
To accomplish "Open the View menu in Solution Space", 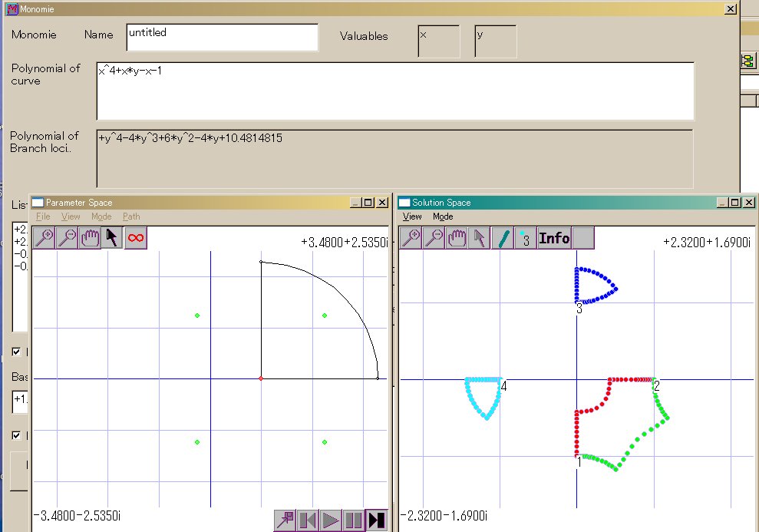I will click(x=412, y=216).
